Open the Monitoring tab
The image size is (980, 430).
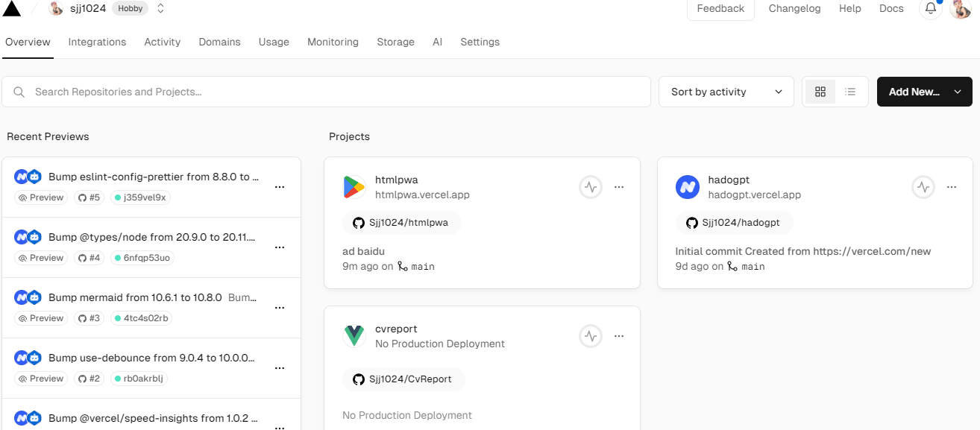[x=333, y=42]
